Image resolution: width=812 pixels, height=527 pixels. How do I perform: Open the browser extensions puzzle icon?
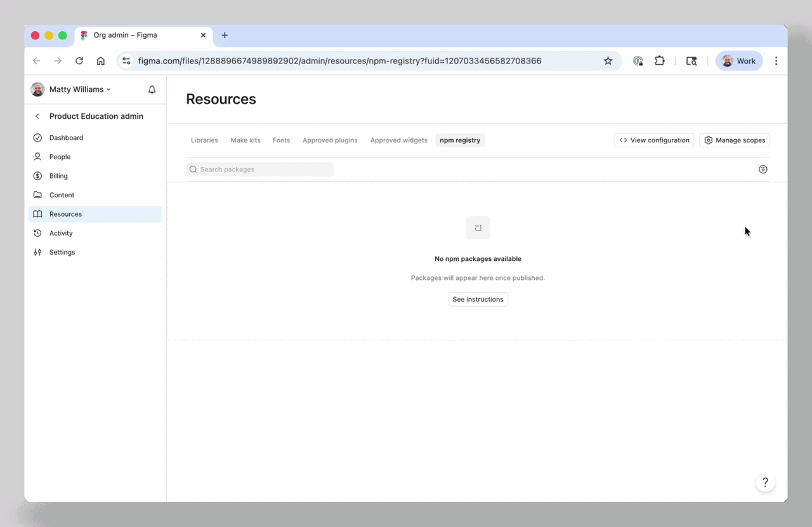(x=660, y=61)
